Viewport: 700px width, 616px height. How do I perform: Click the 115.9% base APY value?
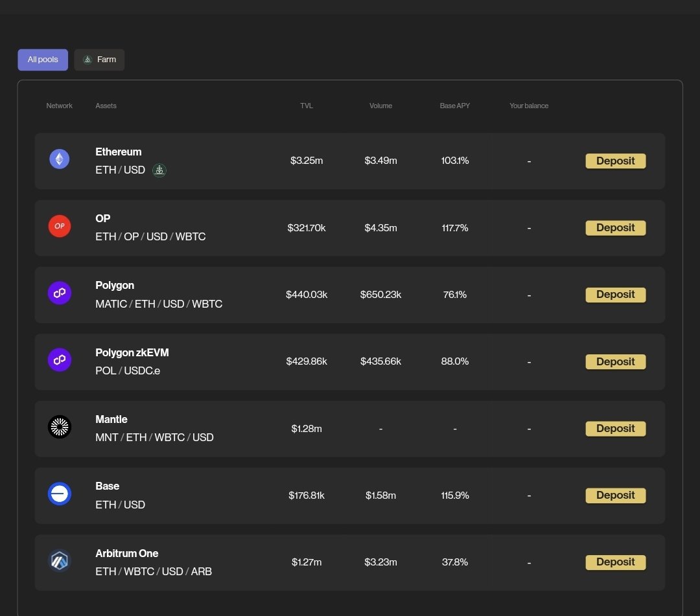coord(455,496)
